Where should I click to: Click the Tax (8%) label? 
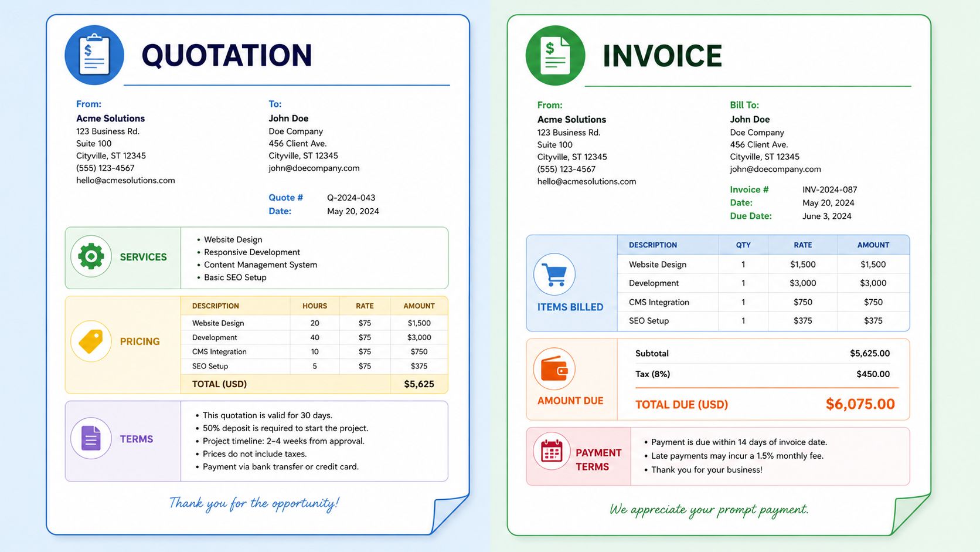pos(652,374)
